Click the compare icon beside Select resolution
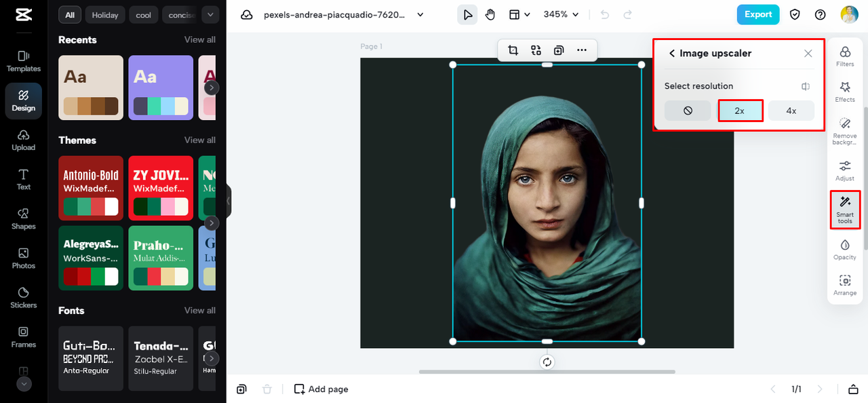The width and height of the screenshot is (868, 403). click(x=806, y=86)
